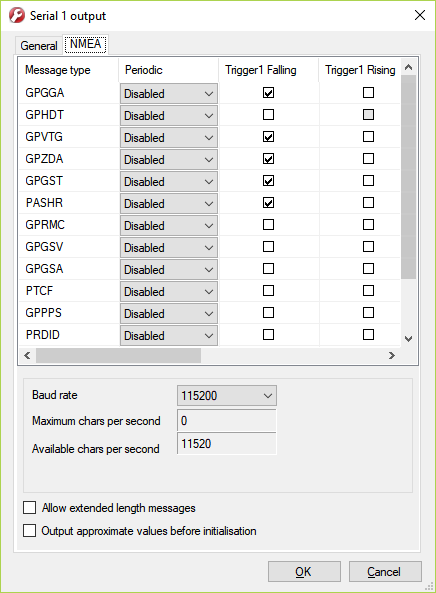Check GPHDT Trigger1 Falling

pos(268,115)
